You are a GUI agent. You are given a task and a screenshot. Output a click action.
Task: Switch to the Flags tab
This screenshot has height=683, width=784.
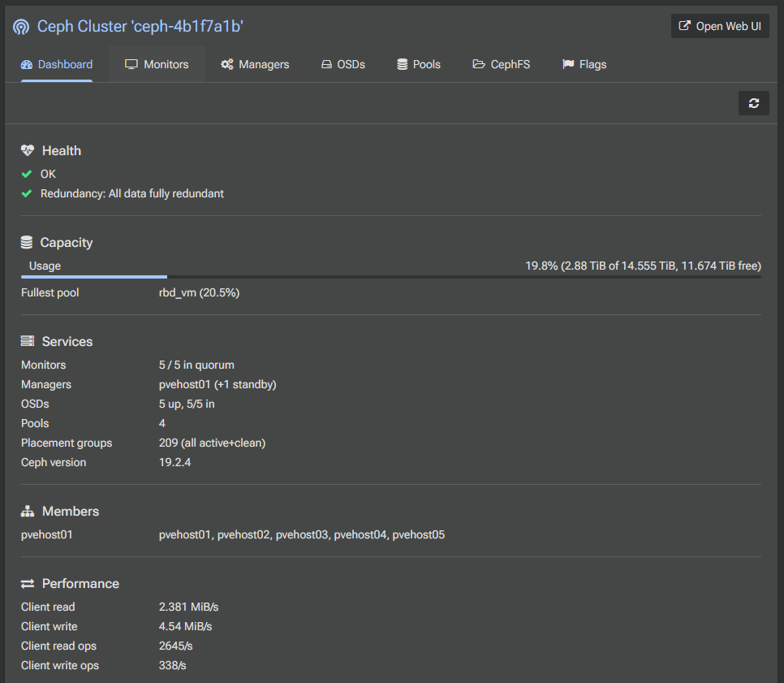pyautogui.click(x=584, y=64)
